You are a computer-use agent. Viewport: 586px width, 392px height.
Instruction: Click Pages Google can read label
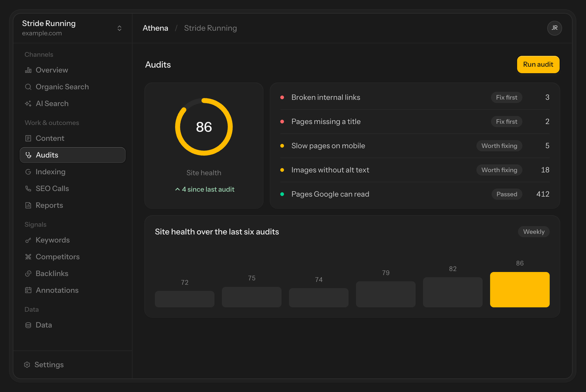330,194
